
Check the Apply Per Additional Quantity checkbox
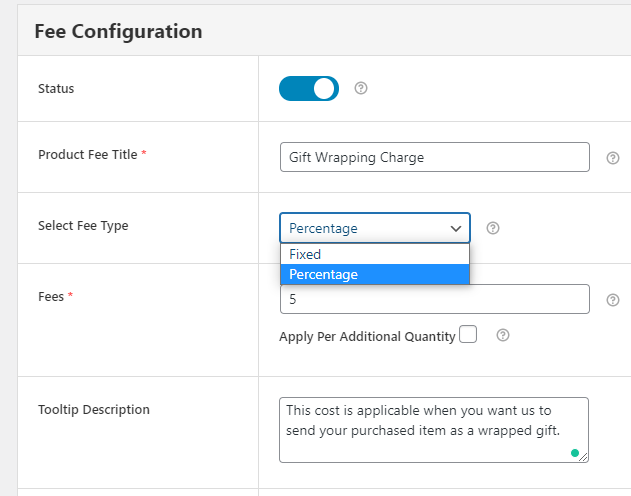tap(468, 335)
